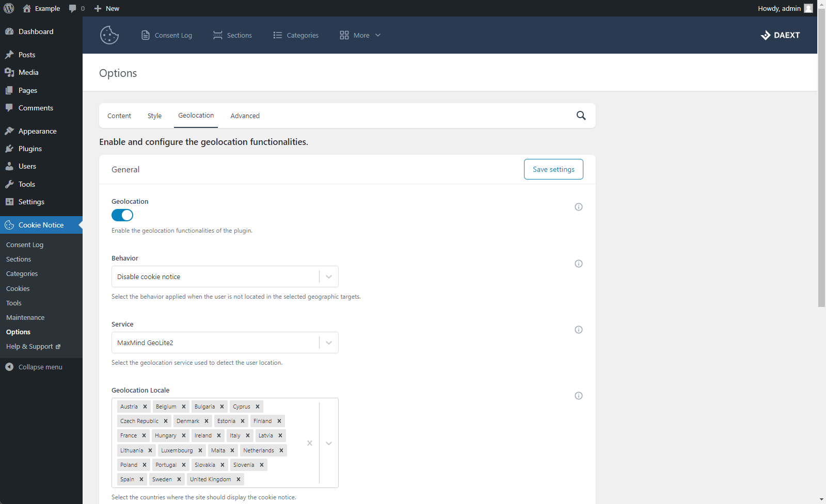Open Consent Log in header navigation
Image resolution: width=826 pixels, height=504 pixels.
[x=167, y=35]
